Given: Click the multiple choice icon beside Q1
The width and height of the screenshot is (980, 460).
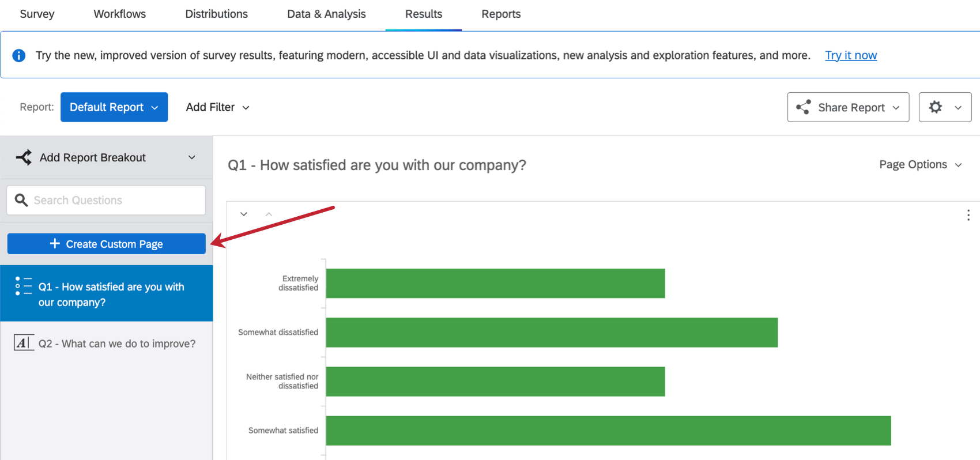Looking at the screenshot, I should (x=24, y=286).
